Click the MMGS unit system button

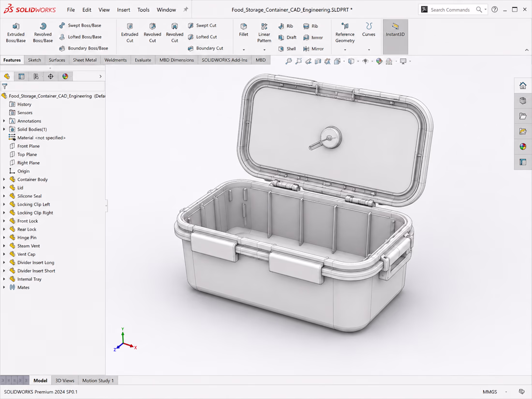(x=489, y=392)
